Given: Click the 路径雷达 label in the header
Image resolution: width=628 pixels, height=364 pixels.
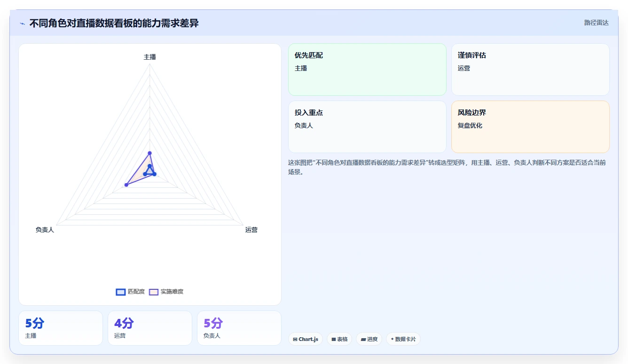Looking at the screenshot, I should [597, 23].
